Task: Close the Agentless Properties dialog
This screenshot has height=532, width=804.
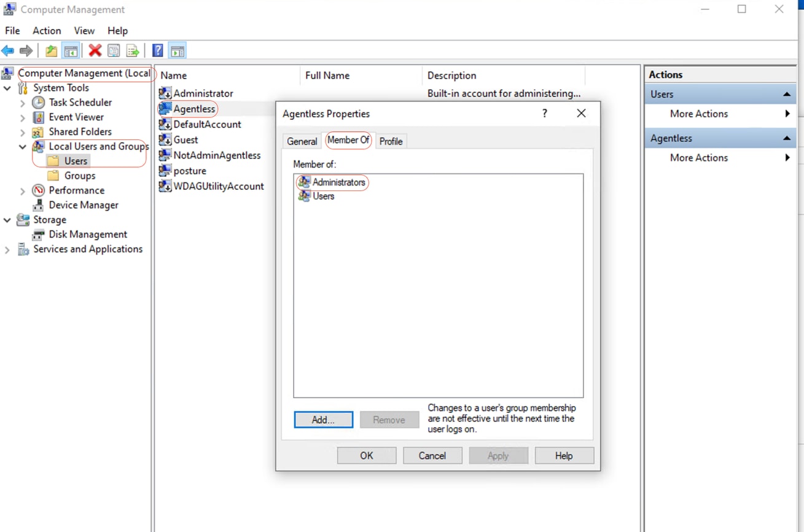Action: pyautogui.click(x=581, y=113)
